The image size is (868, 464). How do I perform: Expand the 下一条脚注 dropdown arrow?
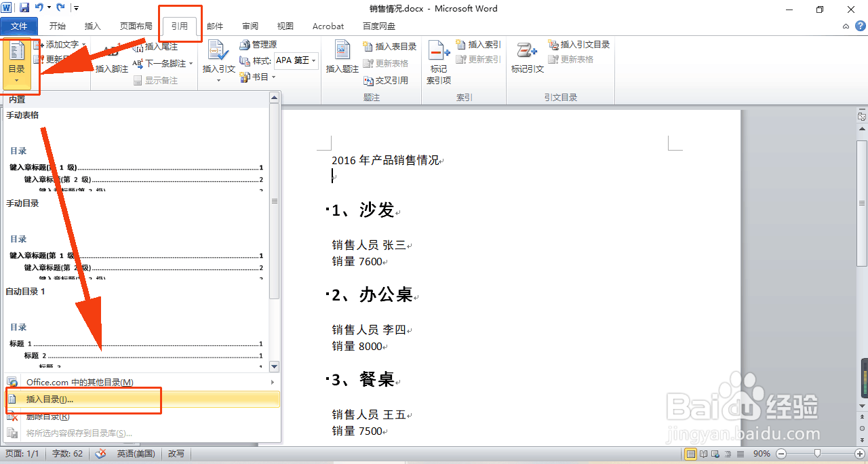tap(191, 64)
